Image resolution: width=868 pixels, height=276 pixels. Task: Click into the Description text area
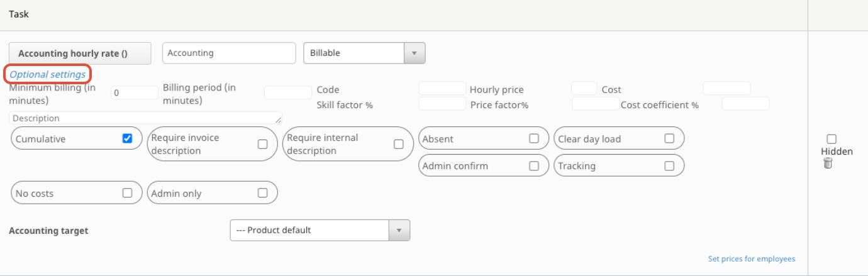coord(145,118)
